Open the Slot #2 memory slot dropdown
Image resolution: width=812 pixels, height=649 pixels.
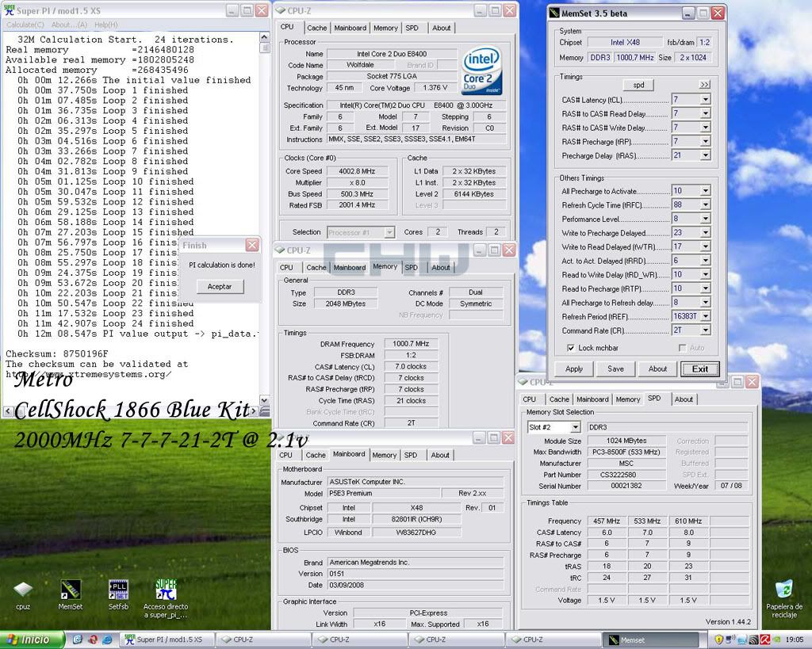click(575, 427)
